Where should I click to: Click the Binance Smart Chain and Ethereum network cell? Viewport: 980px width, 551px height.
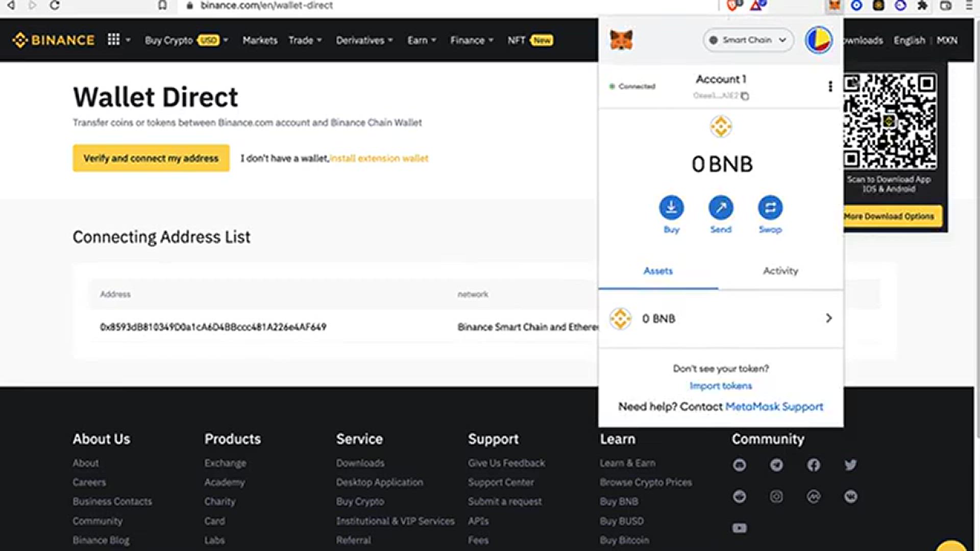(x=528, y=327)
